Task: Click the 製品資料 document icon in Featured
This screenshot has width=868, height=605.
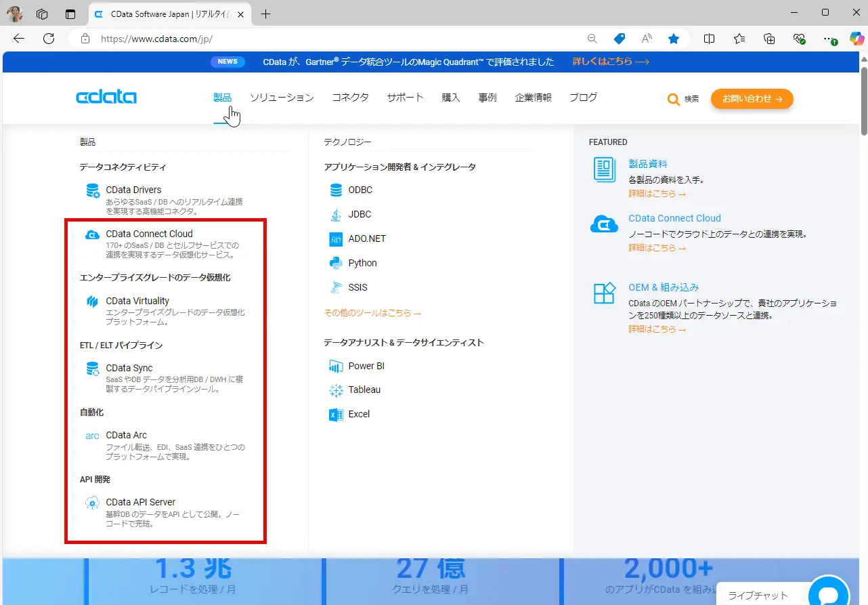Action: [605, 169]
